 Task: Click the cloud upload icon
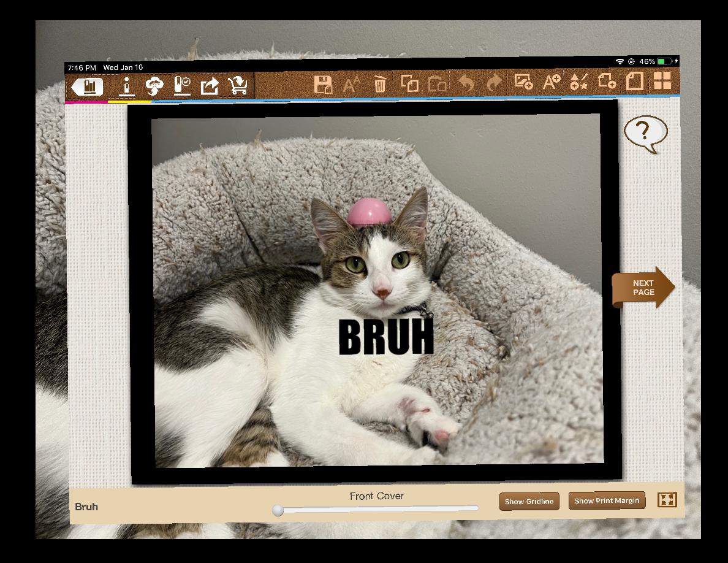[x=154, y=86]
